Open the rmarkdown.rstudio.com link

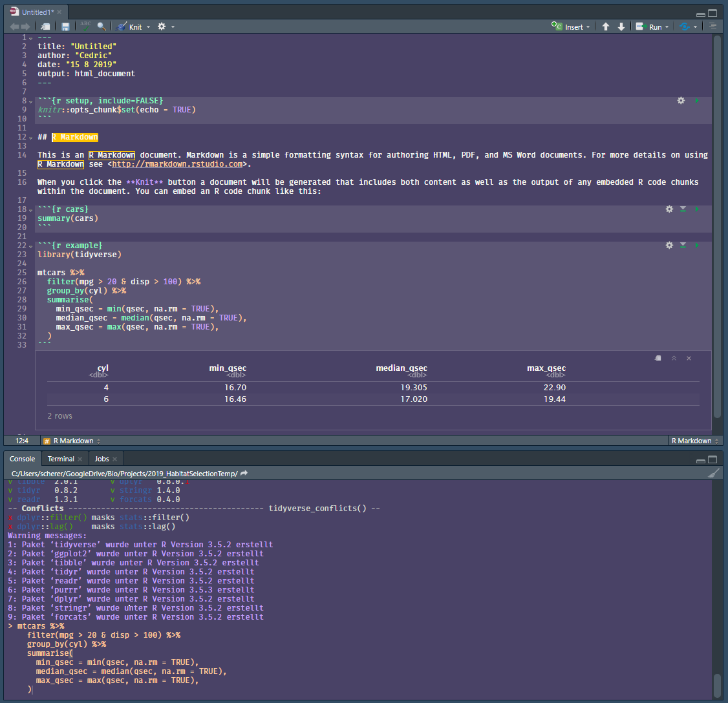click(x=177, y=164)
